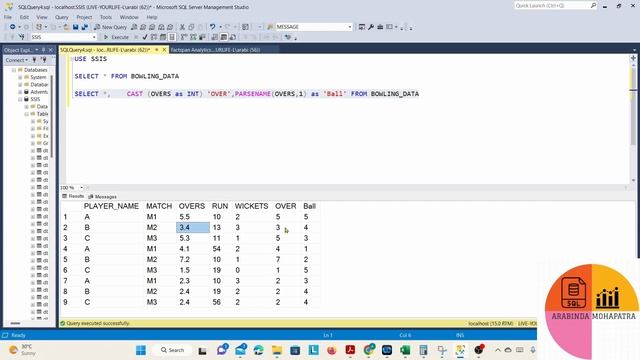Click the Windows Start button

[141, 350]
